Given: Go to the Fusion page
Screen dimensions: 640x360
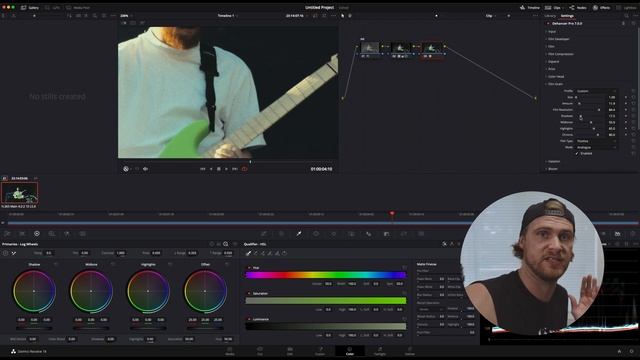Looking at the screenshot, I should click(320, 351).
